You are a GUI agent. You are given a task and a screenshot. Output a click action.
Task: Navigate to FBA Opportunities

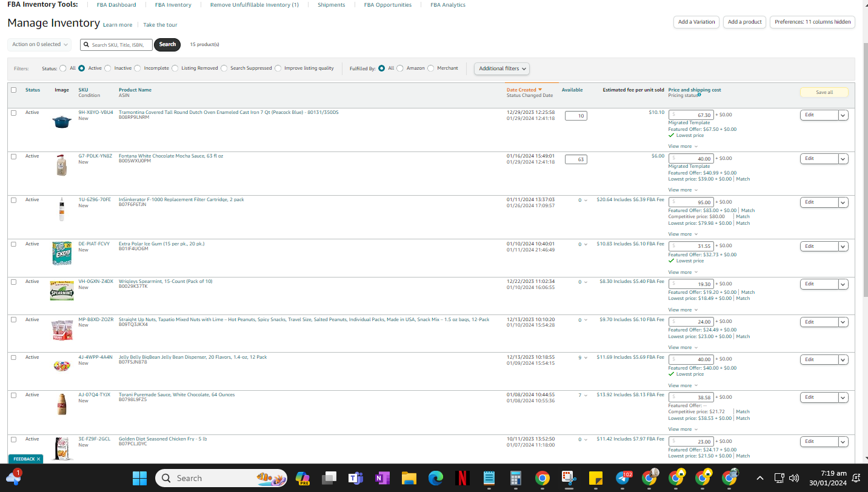[388, 5]
